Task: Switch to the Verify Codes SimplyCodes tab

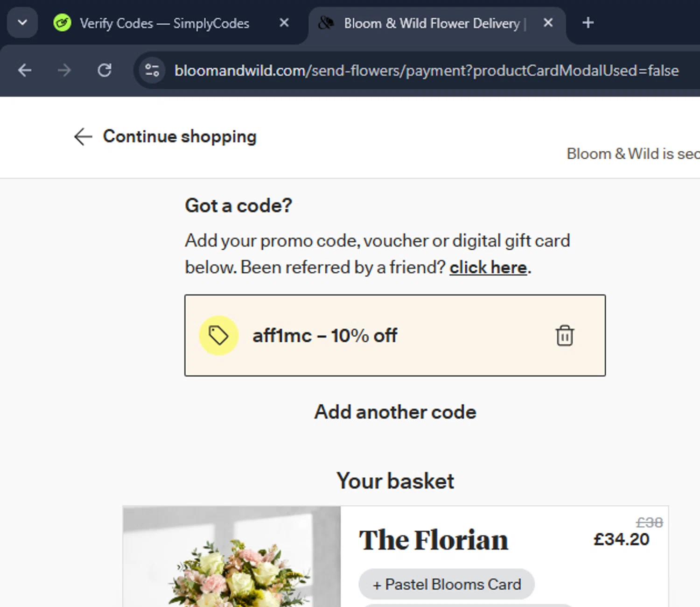Action: pyautogui.click(x=164, y=23)
